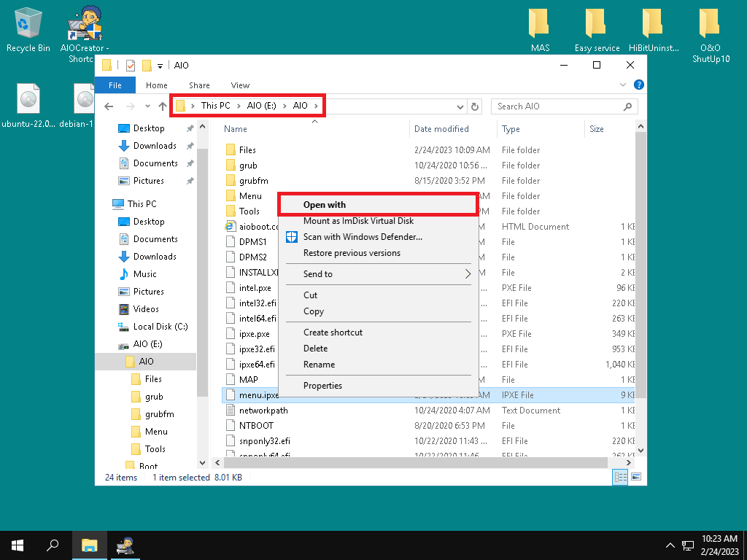
Task: Open taskbar search magnifier
Action: point(53,545)
